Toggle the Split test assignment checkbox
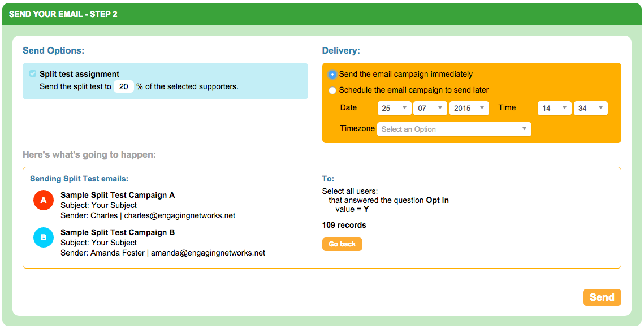The height and width of the screenshot is (329, 644). coord(33,74)
